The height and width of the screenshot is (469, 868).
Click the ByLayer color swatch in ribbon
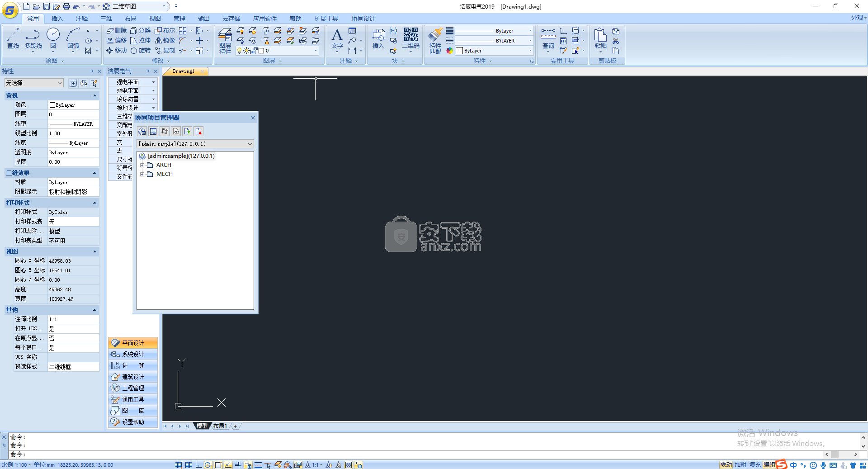click(x=460, y=51)
